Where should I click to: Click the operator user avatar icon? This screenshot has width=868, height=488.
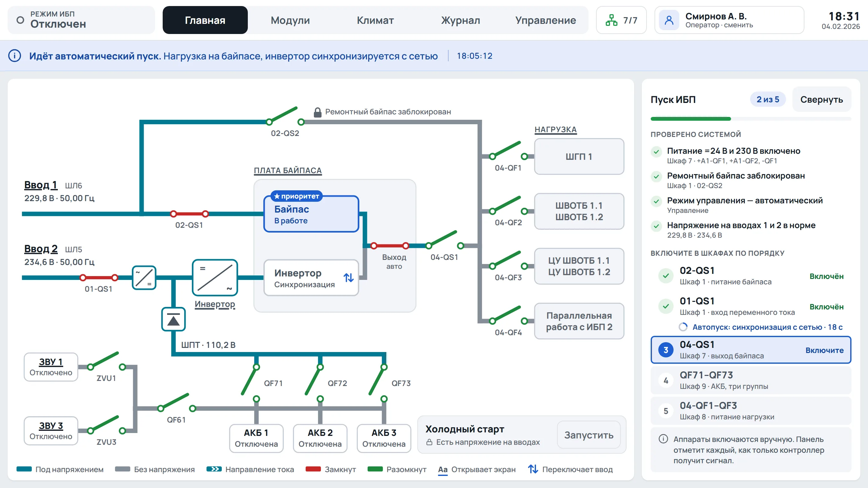click(669, 20)
